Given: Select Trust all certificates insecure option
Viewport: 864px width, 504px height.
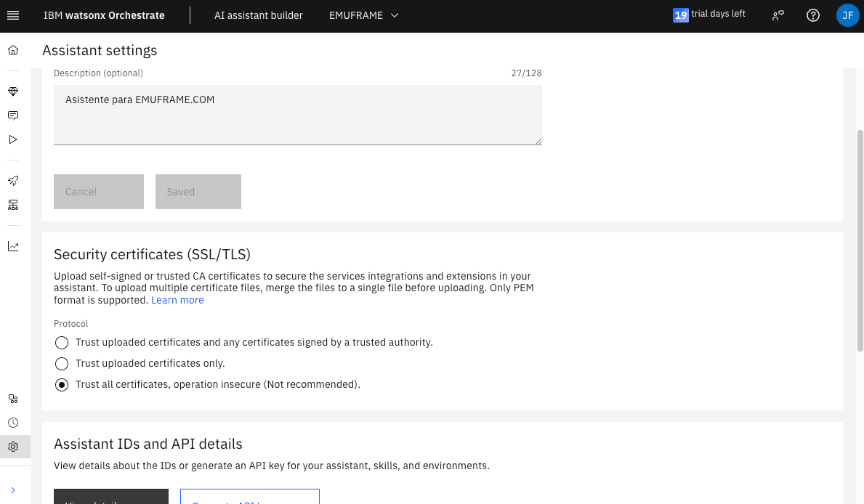Looking at the screenshot, I should 62,385.
